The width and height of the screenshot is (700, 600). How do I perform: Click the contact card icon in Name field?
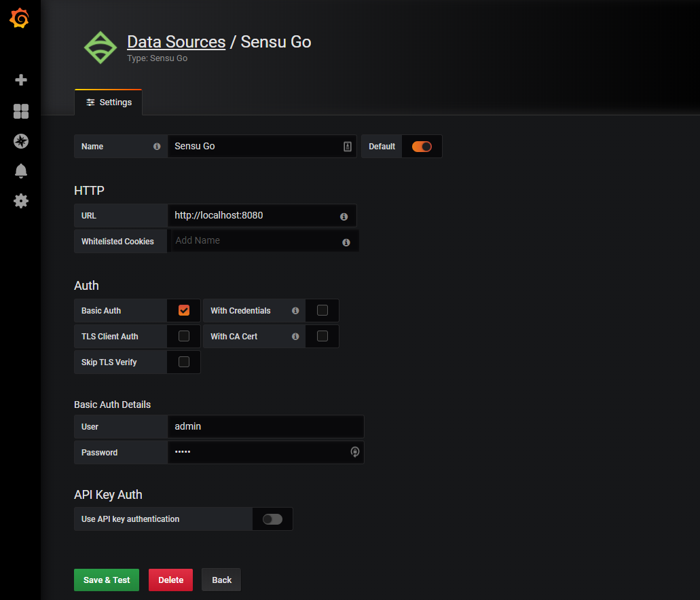pos(348,147)
